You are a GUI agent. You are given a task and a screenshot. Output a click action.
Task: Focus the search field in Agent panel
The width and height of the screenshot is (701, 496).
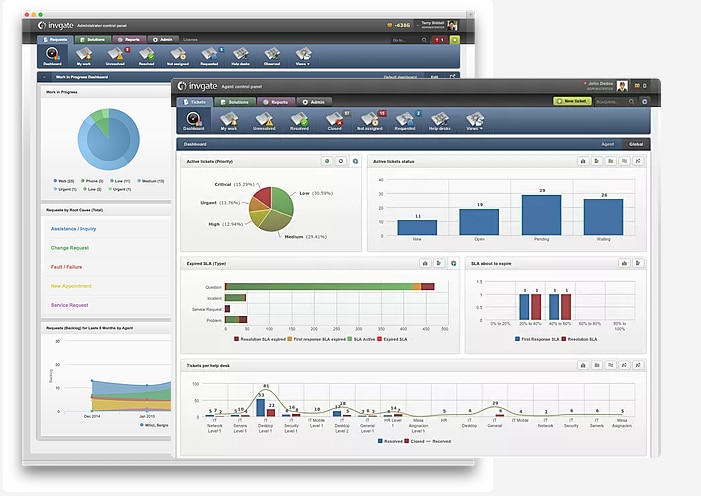(x=615, y=102)
